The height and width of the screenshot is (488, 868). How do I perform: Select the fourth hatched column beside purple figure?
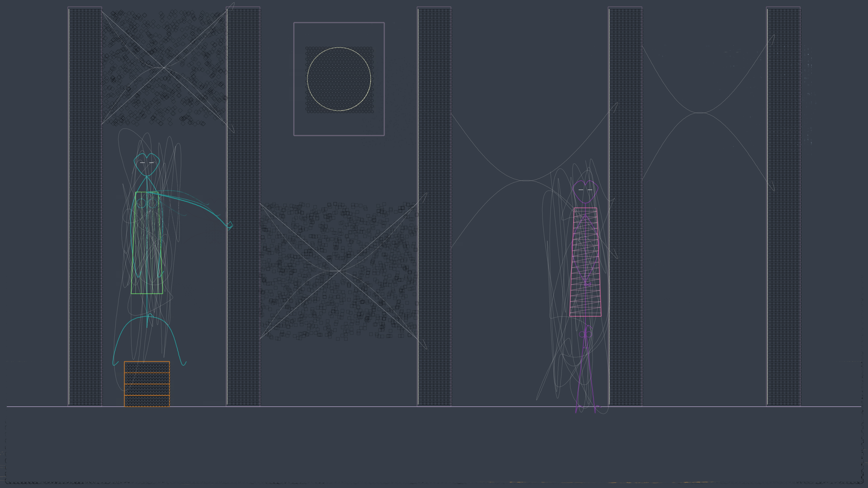(625, 206)
